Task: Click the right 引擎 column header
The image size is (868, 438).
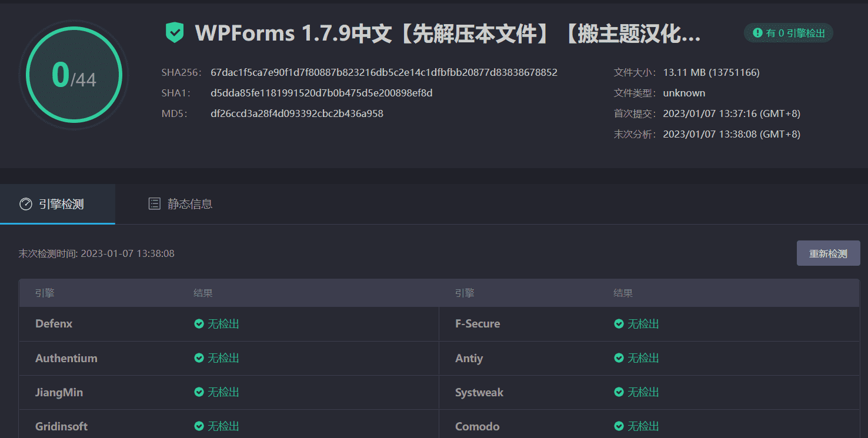Action: (465, 293)
